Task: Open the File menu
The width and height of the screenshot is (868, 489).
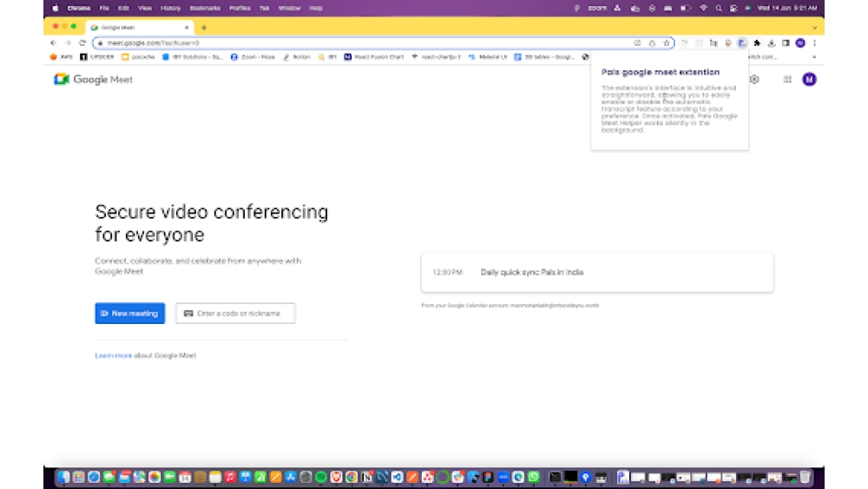Action: click(104, 9)
